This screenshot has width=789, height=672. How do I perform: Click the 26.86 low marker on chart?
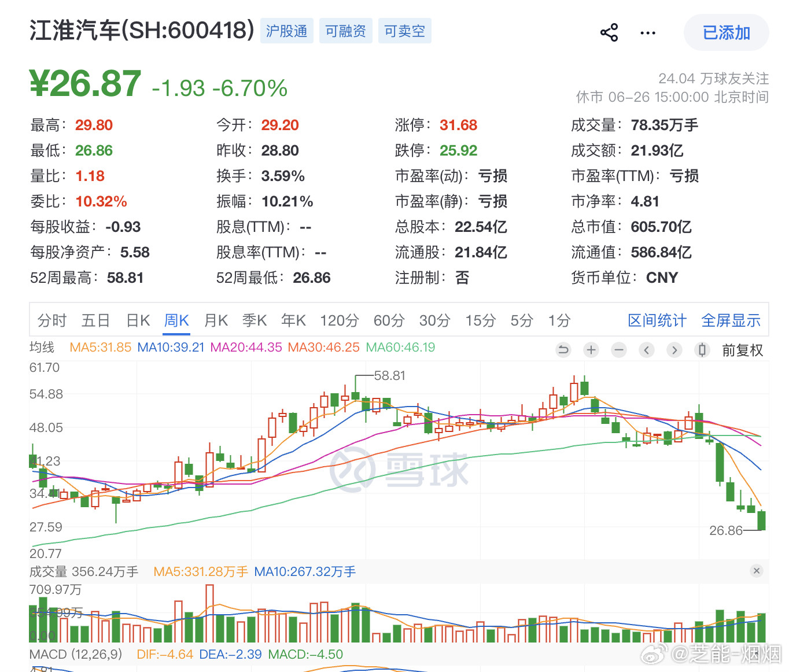pyautogui.click(x=726, y=531)
